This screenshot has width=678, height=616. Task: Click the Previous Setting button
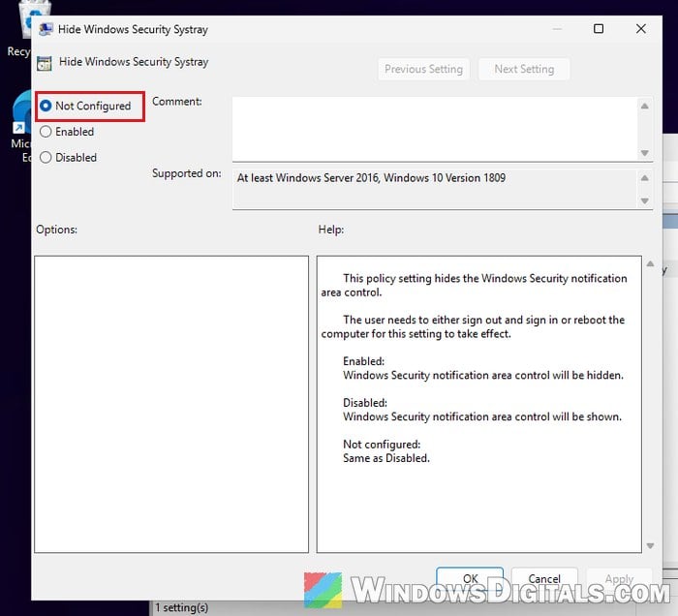pyautogui.click(x=423, y=69)
